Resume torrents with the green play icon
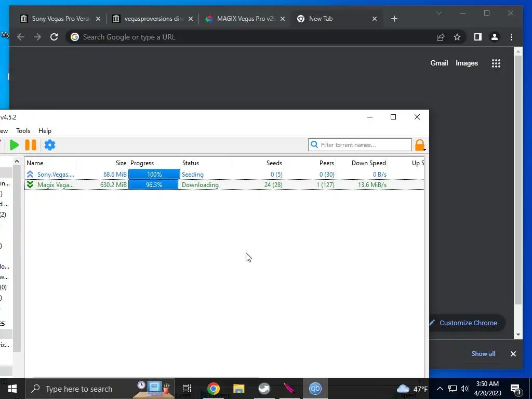 14,145
